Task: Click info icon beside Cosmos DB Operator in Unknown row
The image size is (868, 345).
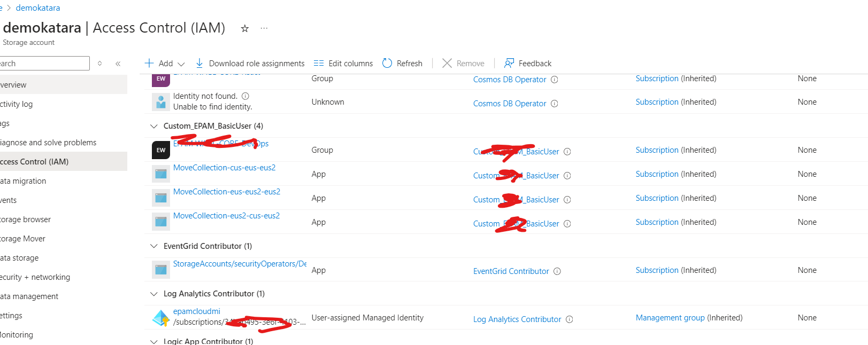Action: [x=555, y=104]
